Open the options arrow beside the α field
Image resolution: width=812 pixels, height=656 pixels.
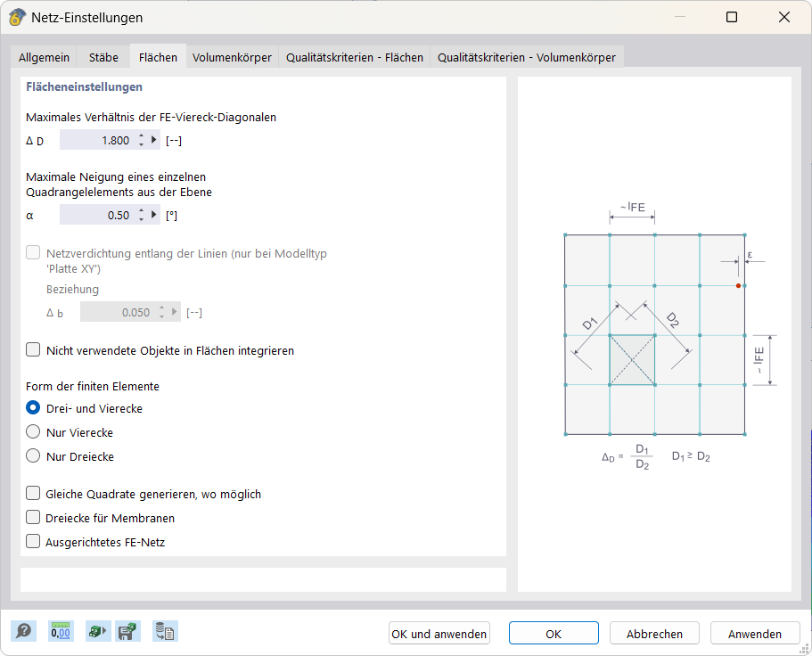click(x=152, y=214)
